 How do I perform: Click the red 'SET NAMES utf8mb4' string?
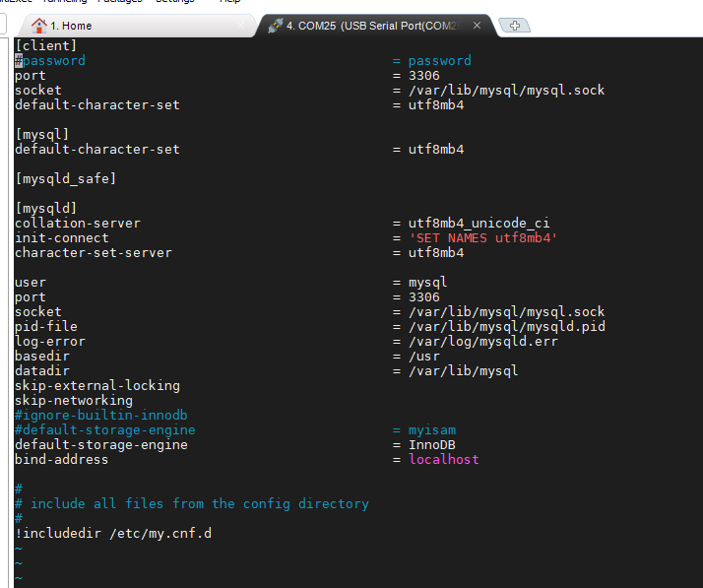(x=482, y=237)
